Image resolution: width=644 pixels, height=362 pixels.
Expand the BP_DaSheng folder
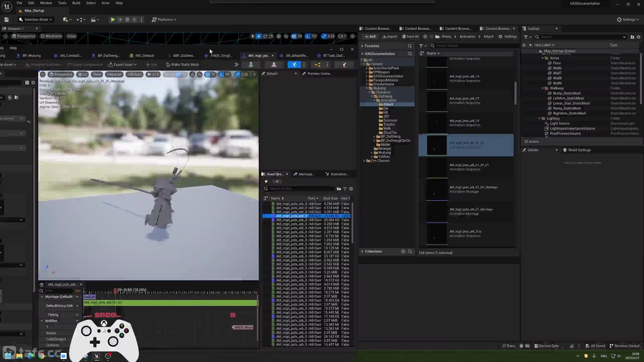[374, 137]
